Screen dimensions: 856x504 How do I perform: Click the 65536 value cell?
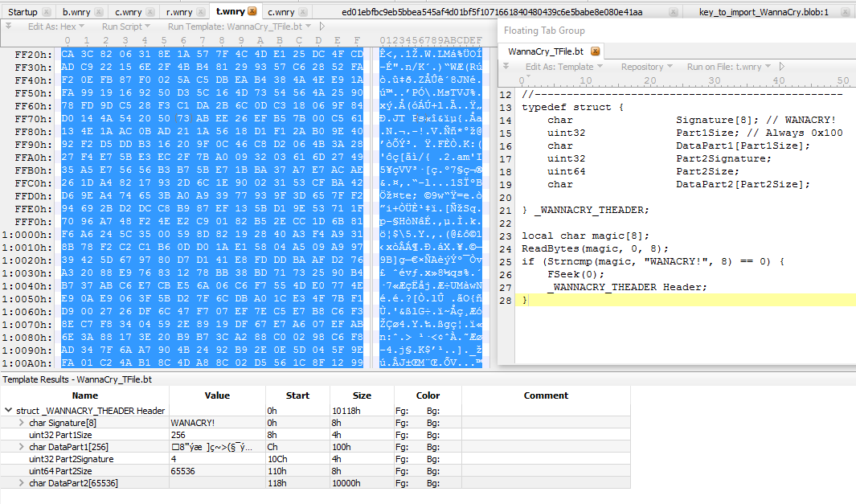(x=217, y=471)
